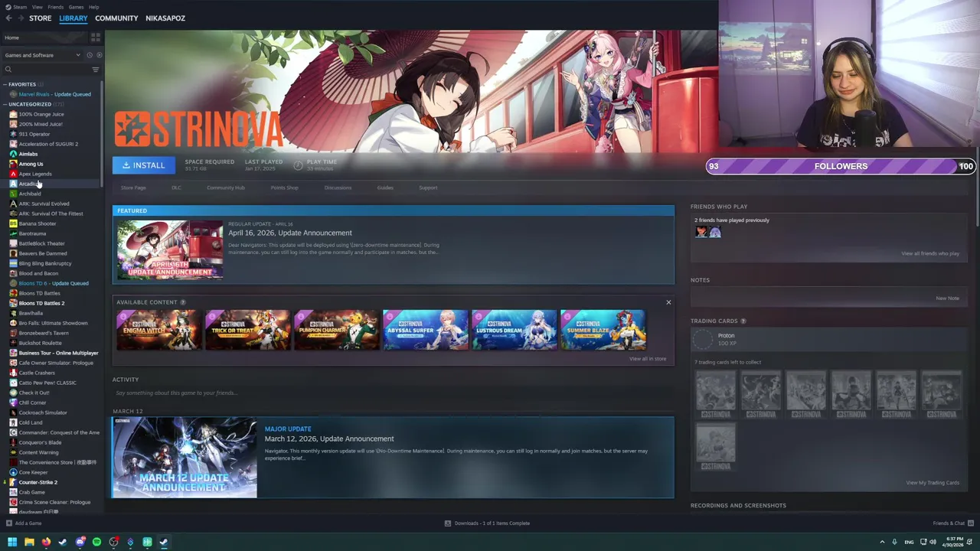Click the Play Time clock icon
The image size is (980, 551).
[x=298, y=165]
